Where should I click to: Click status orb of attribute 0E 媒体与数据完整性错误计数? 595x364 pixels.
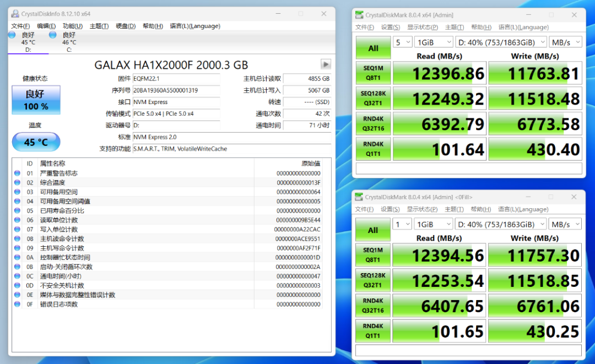coord(17,295)
